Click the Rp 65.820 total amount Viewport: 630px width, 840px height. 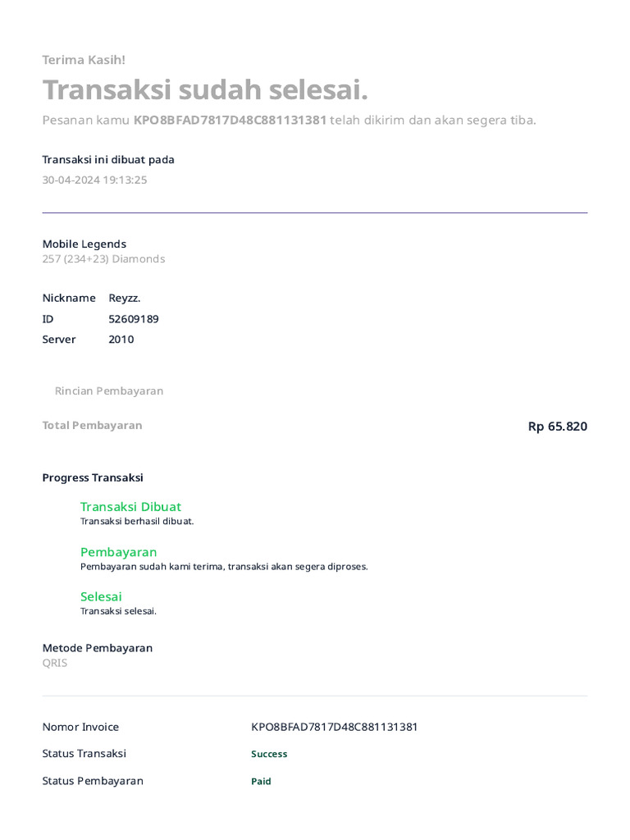pos(557,427)
